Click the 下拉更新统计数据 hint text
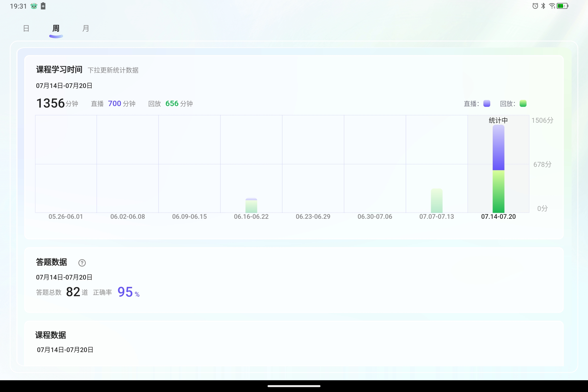The height and width of the screenshot is (392, 588). (x=113, y=70)
